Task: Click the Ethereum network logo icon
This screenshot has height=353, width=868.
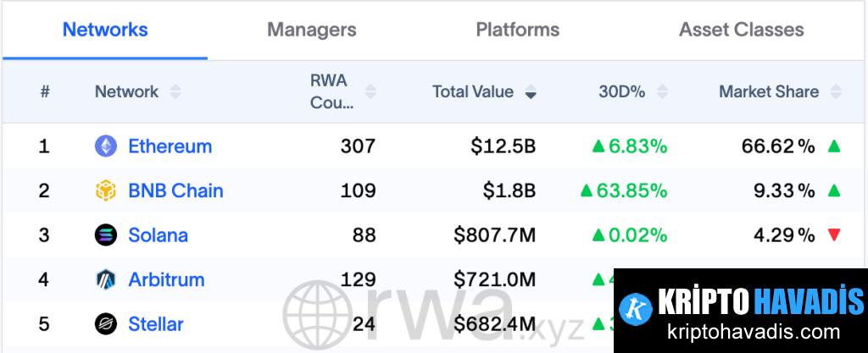Action: [105, 146]
